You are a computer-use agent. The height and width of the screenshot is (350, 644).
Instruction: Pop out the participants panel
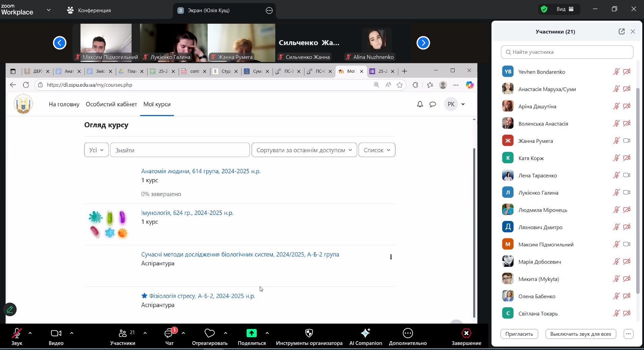(621, 31)
